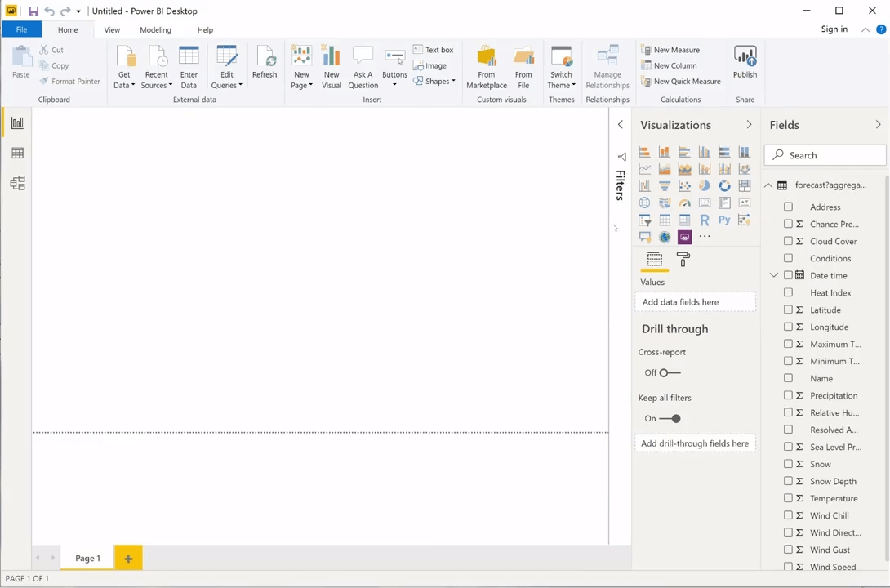The width and height of the screenshot is (890, 588).
Task: Choose the funnel chart visual
Action: [665, 186]
